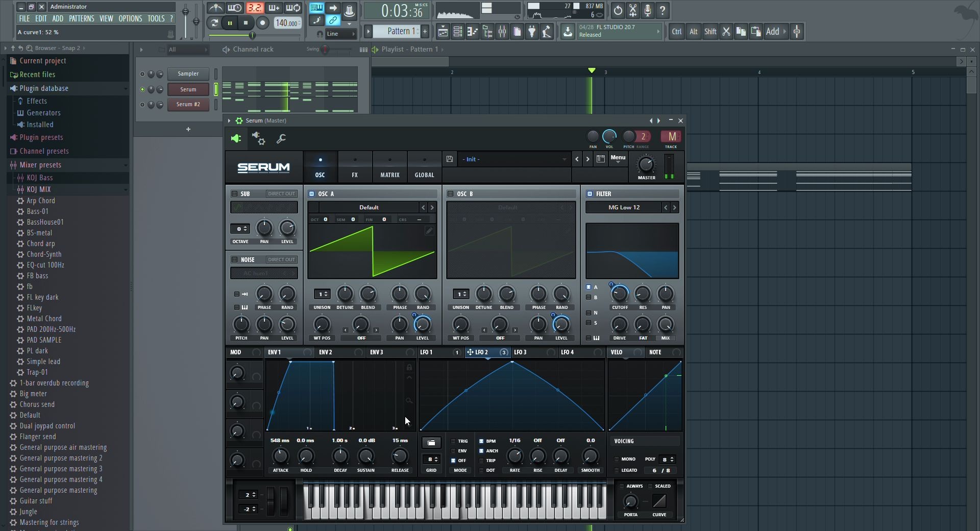Enable the OSC B checkbox
Viewport: 980px width, 531px height.
click(x=451, y=194)
